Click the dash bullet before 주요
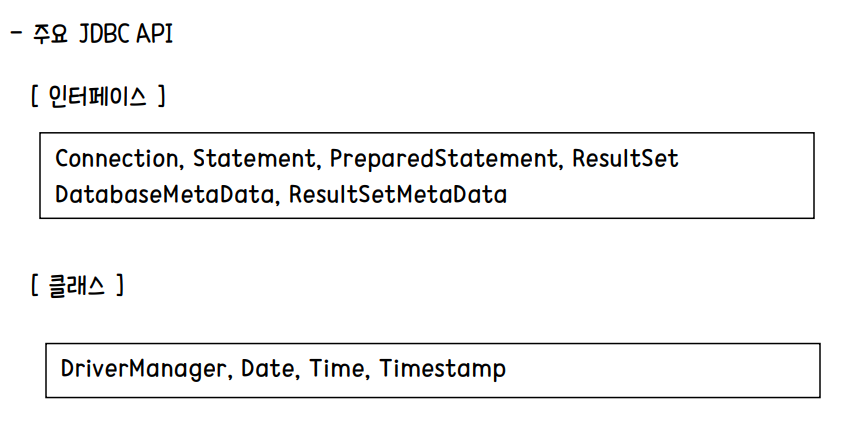The image size is (850, 436). click(17, 34)
